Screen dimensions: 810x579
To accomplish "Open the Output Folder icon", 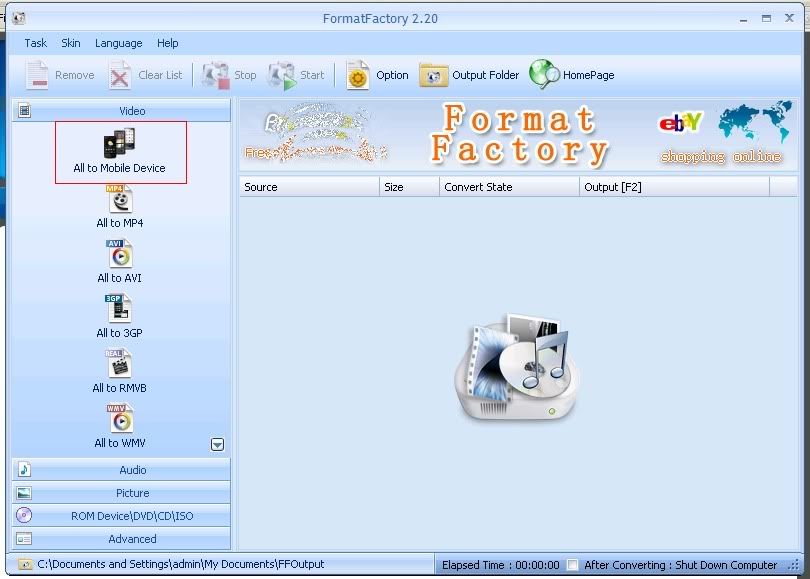I will [433, 75].
